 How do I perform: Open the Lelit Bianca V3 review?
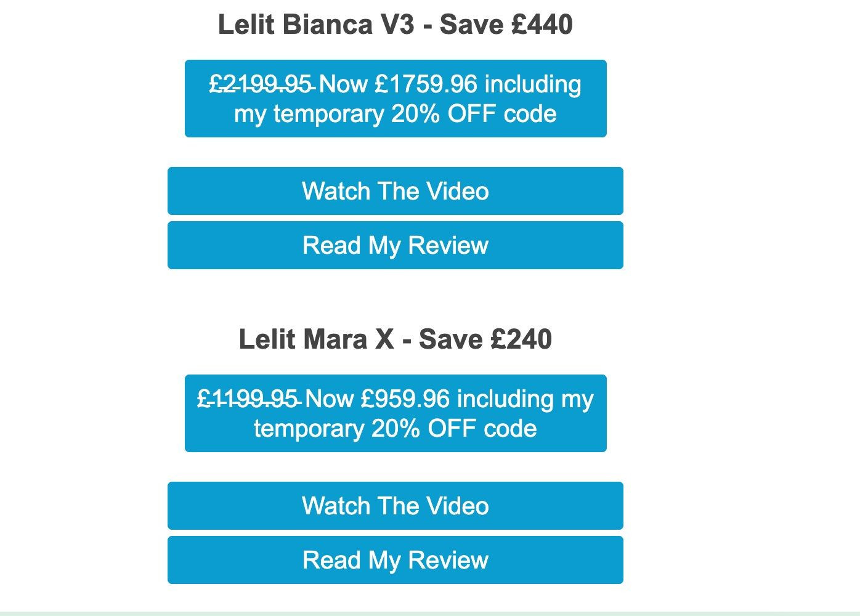point(396,245)
